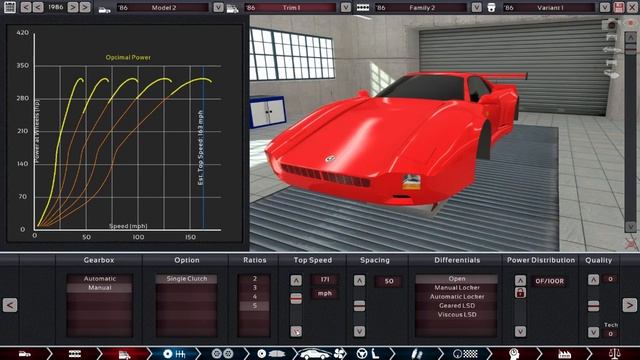The width and height of the screenshot is (640, 360).
Task: Click the Spacing slider handle
Action: click(359, 306)
